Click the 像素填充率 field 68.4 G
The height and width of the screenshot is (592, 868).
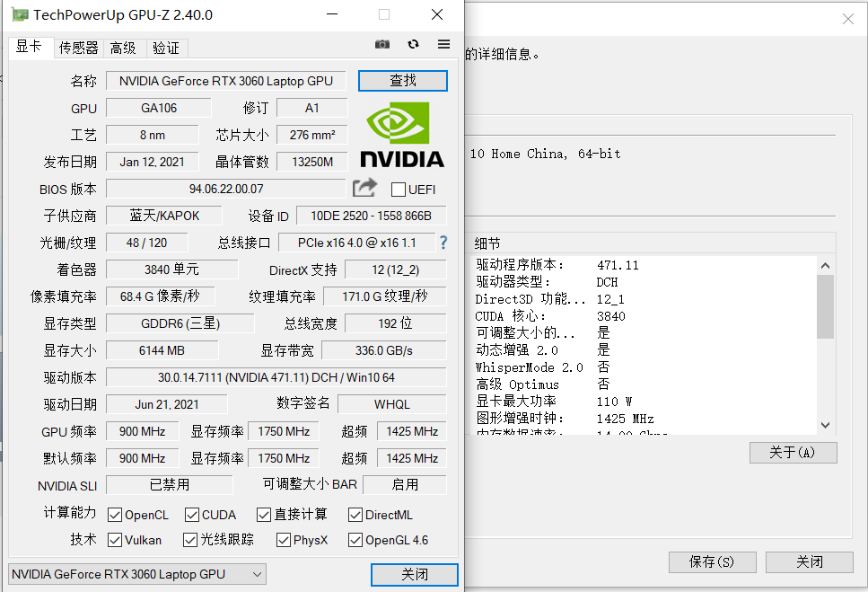coord(160,296)
